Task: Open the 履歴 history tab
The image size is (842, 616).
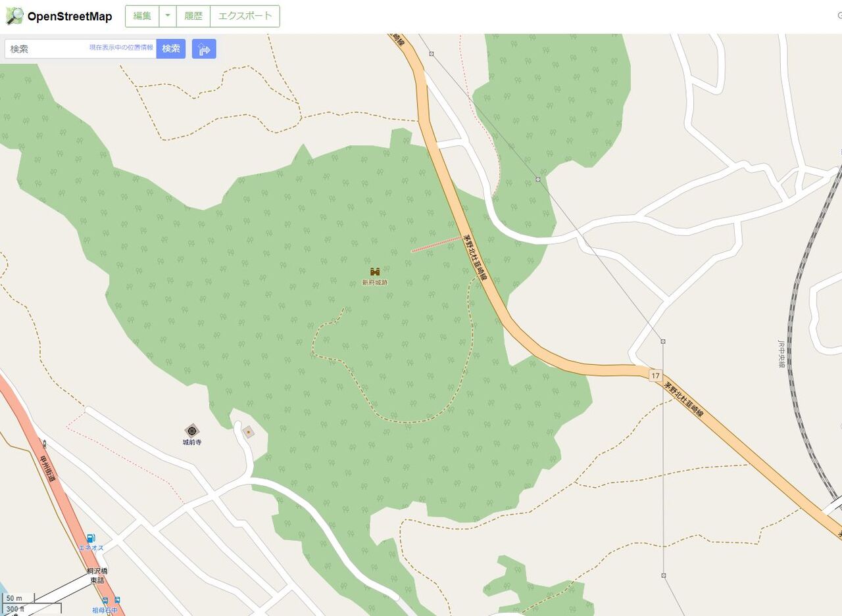Action: coord(193,16)
